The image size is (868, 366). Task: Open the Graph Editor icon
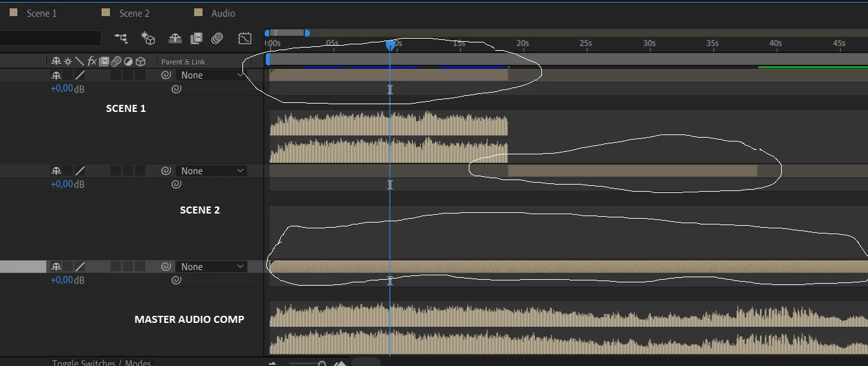point(244,39)
